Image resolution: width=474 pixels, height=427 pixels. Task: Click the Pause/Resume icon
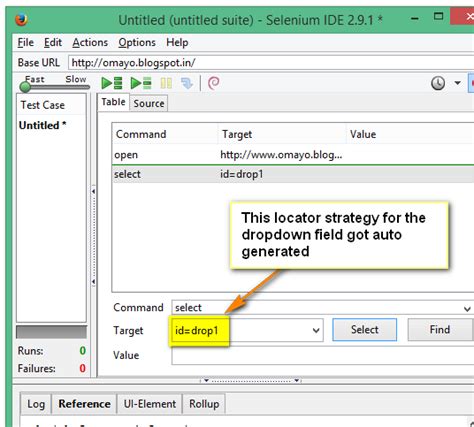click(166, 83)
